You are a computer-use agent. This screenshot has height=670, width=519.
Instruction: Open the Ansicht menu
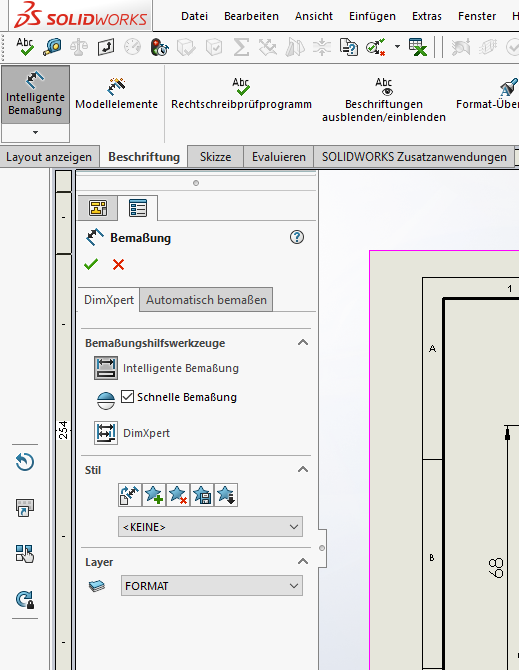click(314, 16)
